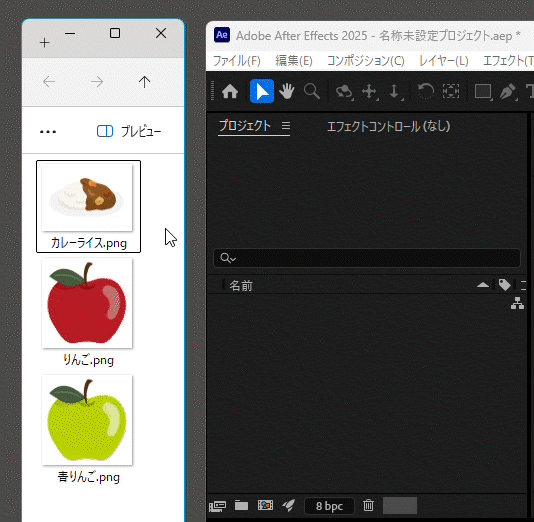Create a new folder in Project panel
This screenshot has height=522, width=534.
[241, 506]
